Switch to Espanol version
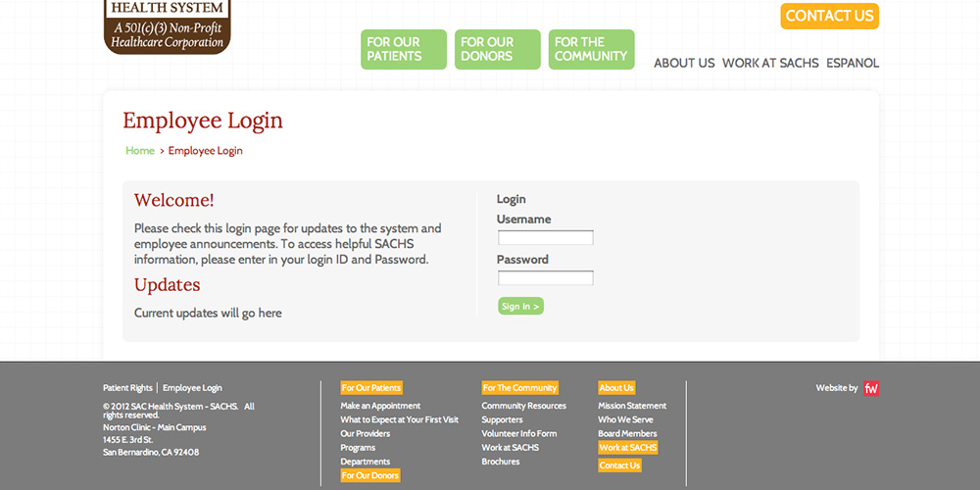This screenshot has height=490, width=980. 853,63
